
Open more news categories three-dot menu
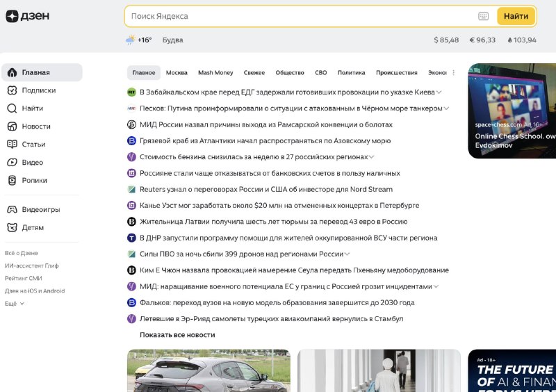click(x=454, y=73)
